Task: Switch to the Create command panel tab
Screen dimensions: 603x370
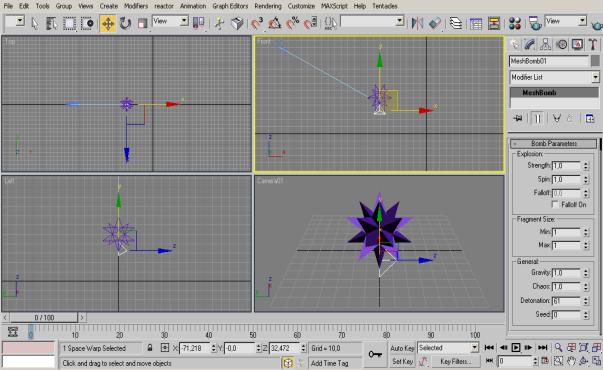Action: pyautogui.click(x=515, y=45)
